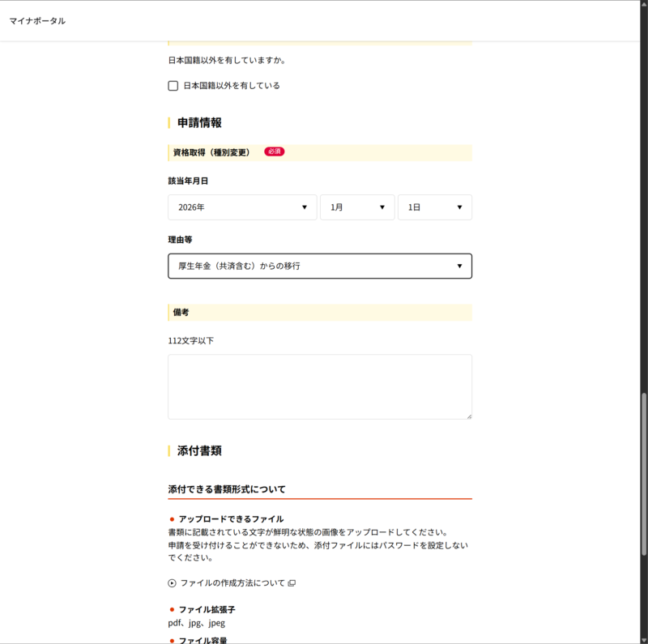The height and width of the screenshot is (644, 648).
Task: Click the play circle icon beside ファイルの作成方法について
Action: tap(172, 583)
